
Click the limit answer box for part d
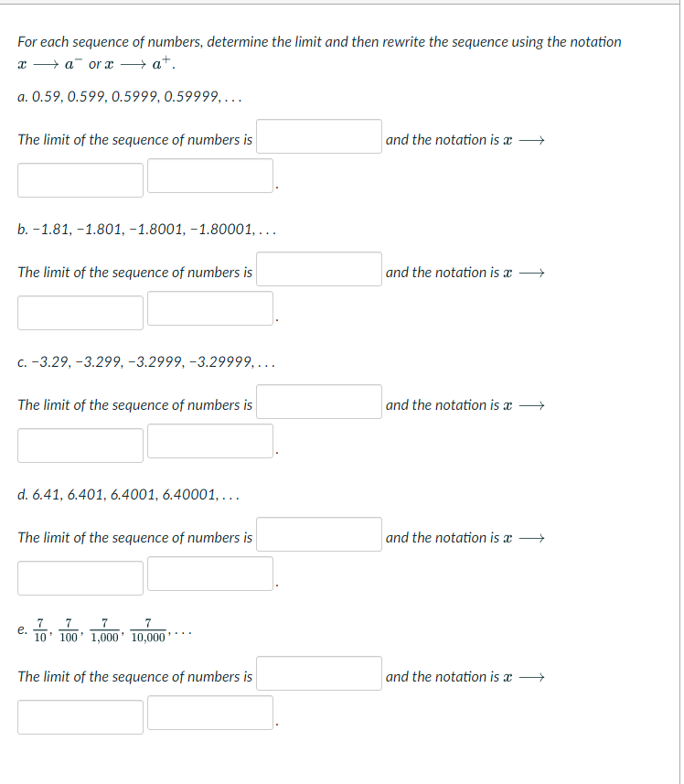pyautogui.click(x=318, y=533)
